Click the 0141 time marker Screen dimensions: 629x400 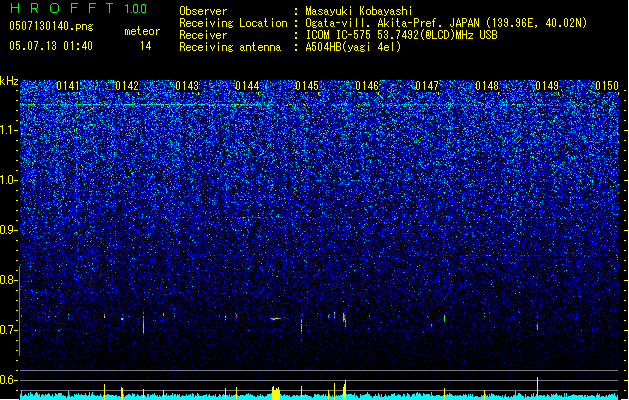click(68, 86)
